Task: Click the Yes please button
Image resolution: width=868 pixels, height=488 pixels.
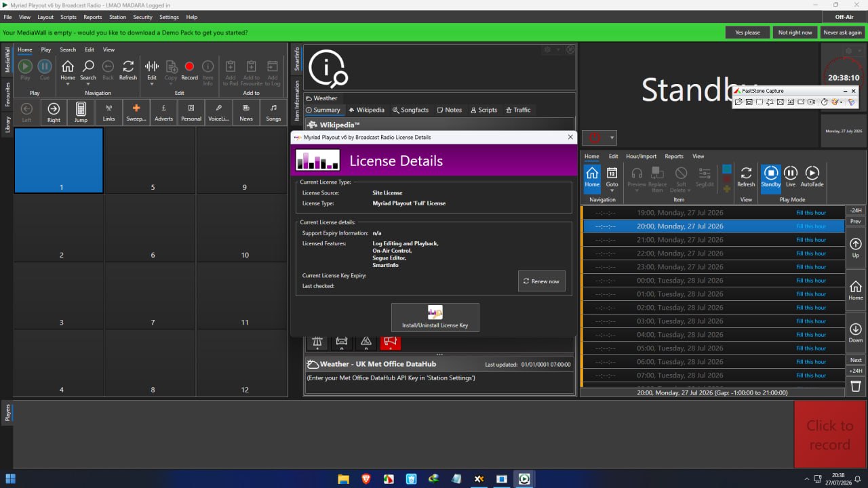Action: [x=747, y=33]
